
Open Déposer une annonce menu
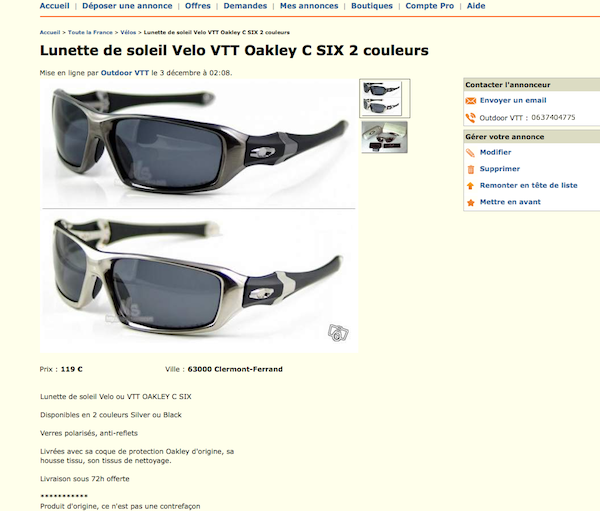pos(127,6)
